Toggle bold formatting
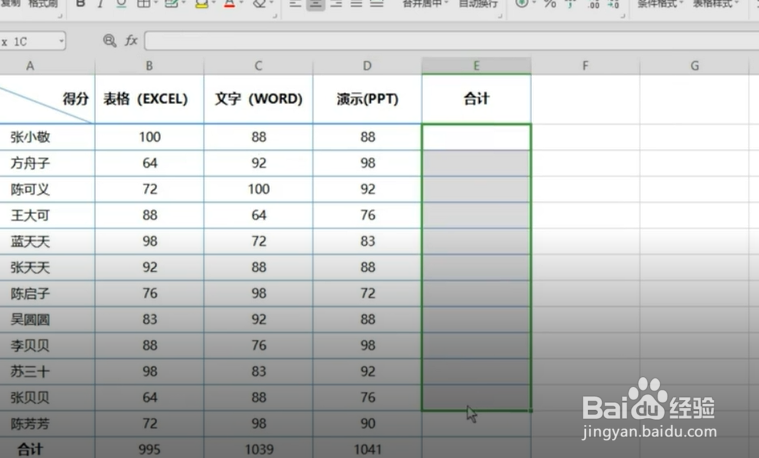Viewport: 759px width, 458px height. [81, 4]
